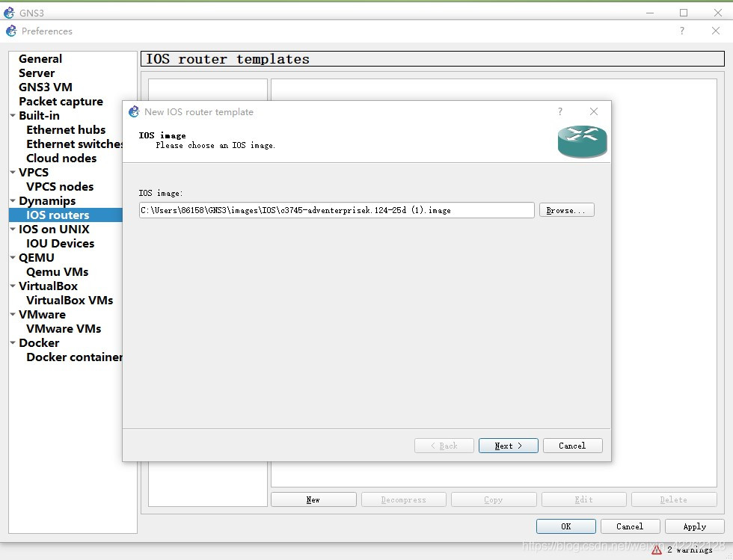Screen dimensions: 733x560
Task: Collapse the Docker tree section
Action: 13,342
